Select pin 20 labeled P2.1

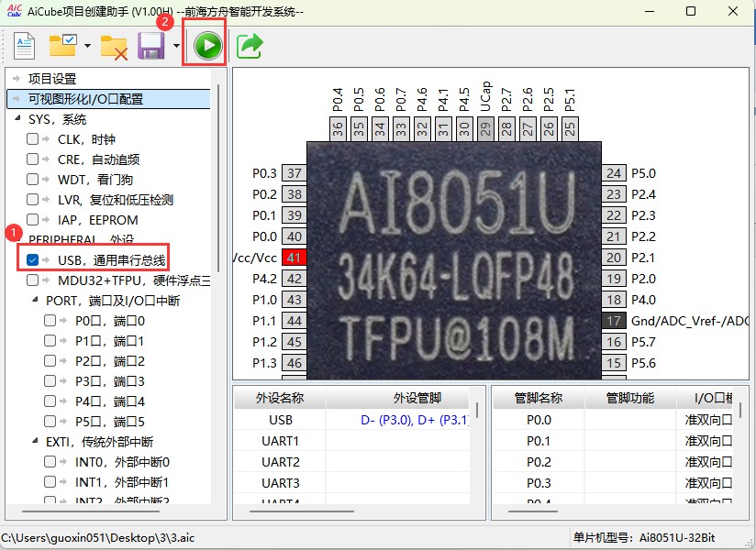pyautogui.click(x=613, y=258)
